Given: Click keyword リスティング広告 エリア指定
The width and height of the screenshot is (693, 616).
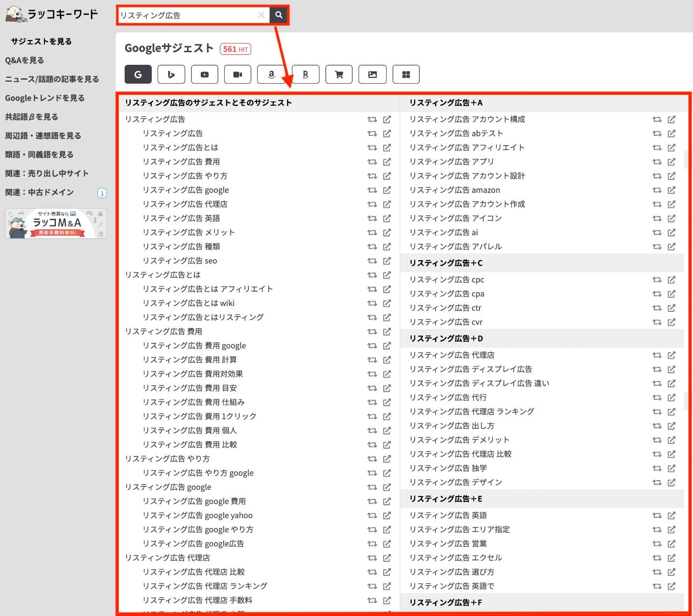Looking at the screenshot, I should [460, 530].
